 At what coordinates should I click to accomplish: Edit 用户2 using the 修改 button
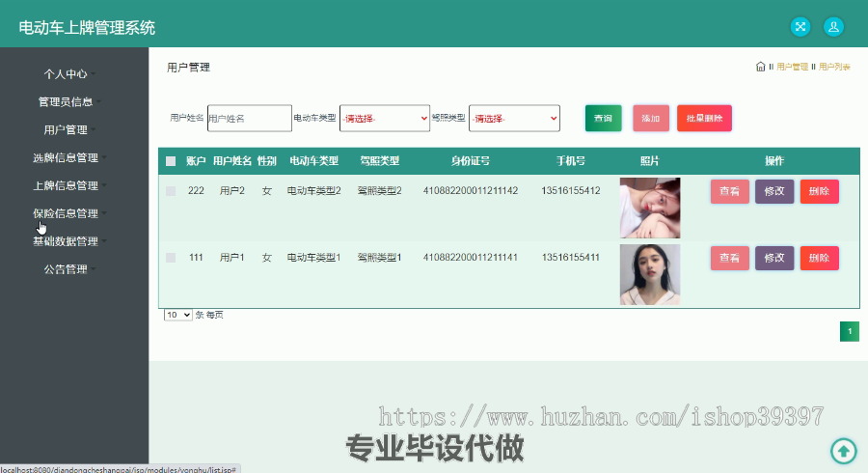click(x=774, y=191)
